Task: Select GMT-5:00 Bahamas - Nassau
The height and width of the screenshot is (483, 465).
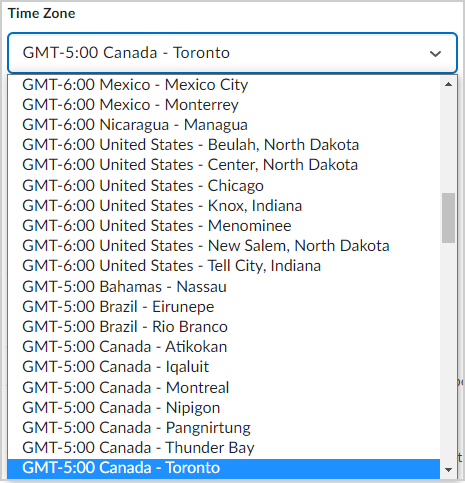Action: [x=224, y=286]
